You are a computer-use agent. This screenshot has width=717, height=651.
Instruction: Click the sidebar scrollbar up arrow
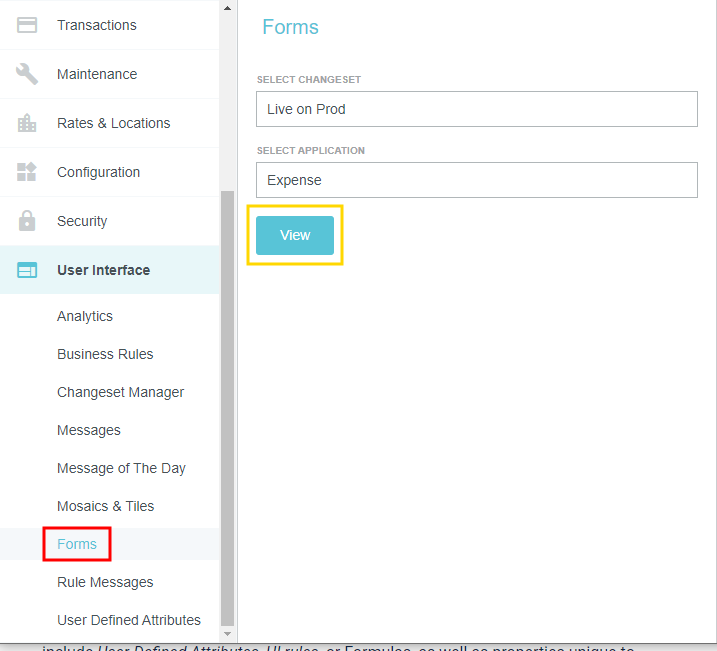[227, 8]
